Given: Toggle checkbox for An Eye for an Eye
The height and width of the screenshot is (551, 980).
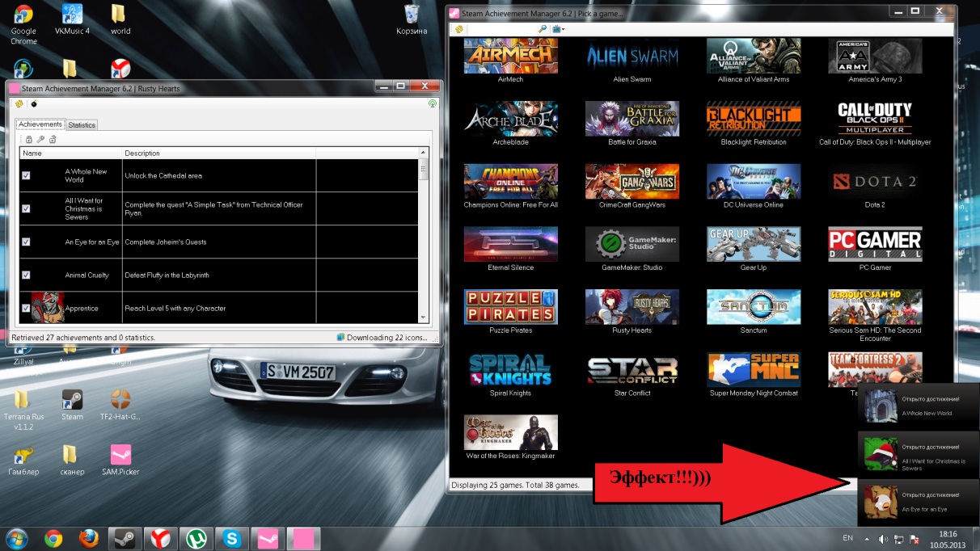Looking at the screenshot, I should pyautogui.click(x=26, y=242).
